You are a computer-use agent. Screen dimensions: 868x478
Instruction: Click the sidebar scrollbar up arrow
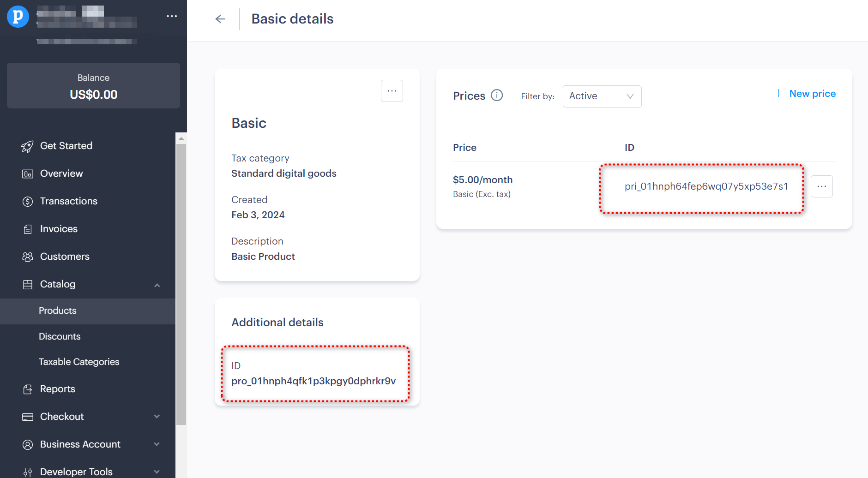click(181, 138)
